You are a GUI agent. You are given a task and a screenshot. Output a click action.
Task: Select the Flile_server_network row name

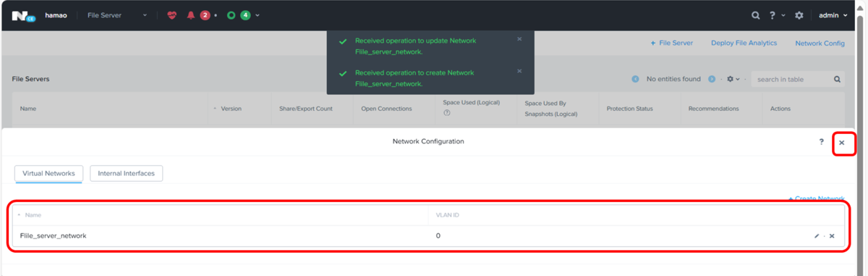(x=53, y=235)
